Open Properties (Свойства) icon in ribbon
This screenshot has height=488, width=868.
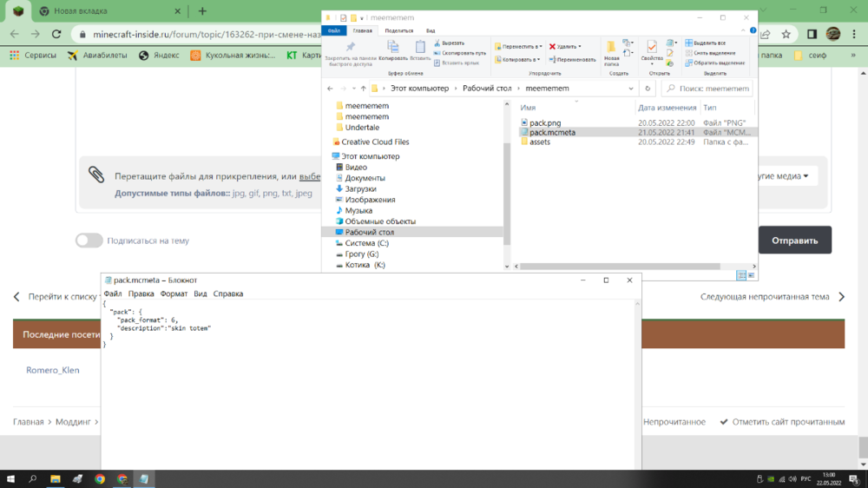click(x=652, y=49)
